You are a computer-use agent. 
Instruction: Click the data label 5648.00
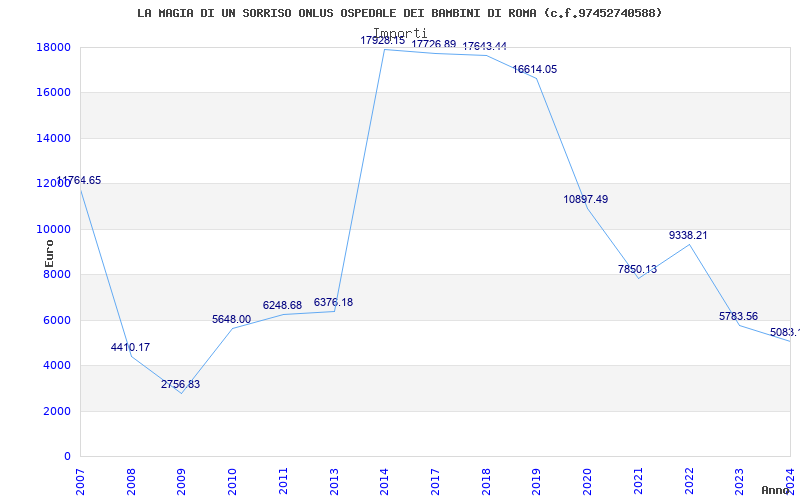click(x=232, y=319)
